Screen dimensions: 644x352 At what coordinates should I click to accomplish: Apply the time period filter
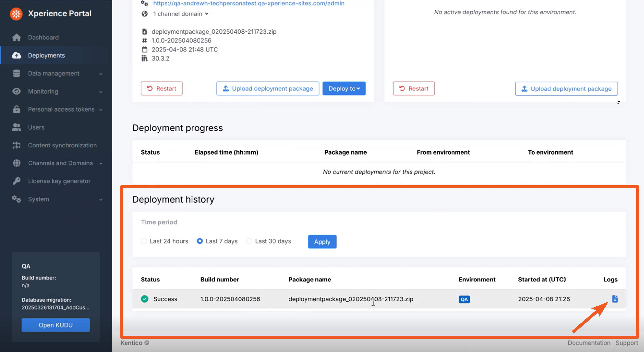click(x=322, y=242)
